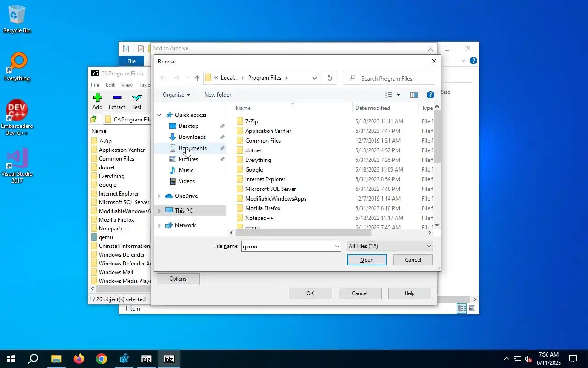588x368 pixels.
Task: Select Mozilla Firefox folder in Browse list
Action: tap(263, 208)
